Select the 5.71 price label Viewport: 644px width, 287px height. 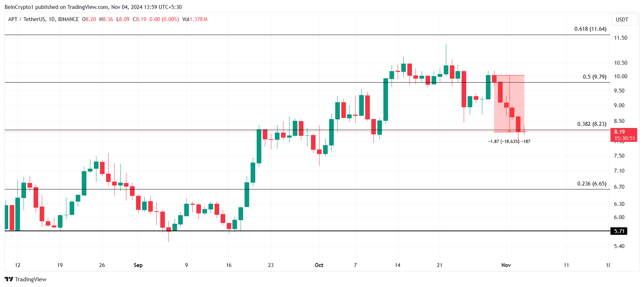click(619, 231)
